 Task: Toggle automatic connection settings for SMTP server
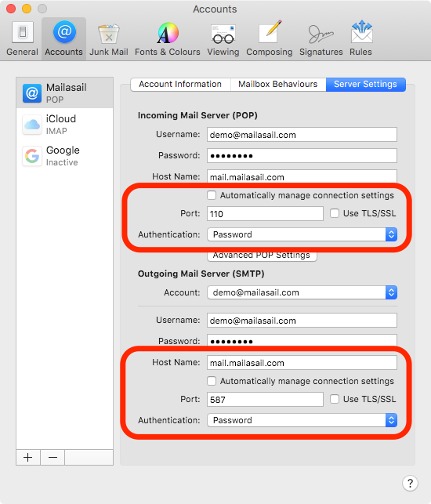pyautogui.click(x=212, y=381)
